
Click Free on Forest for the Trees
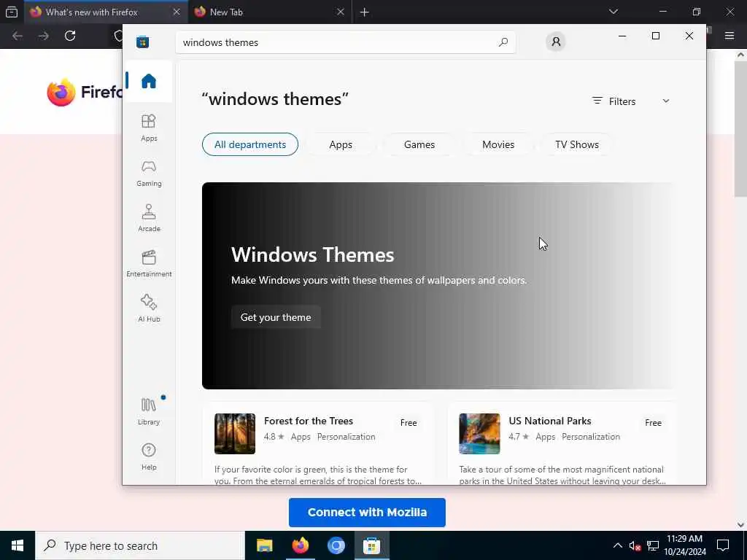[x=409, y=423]
